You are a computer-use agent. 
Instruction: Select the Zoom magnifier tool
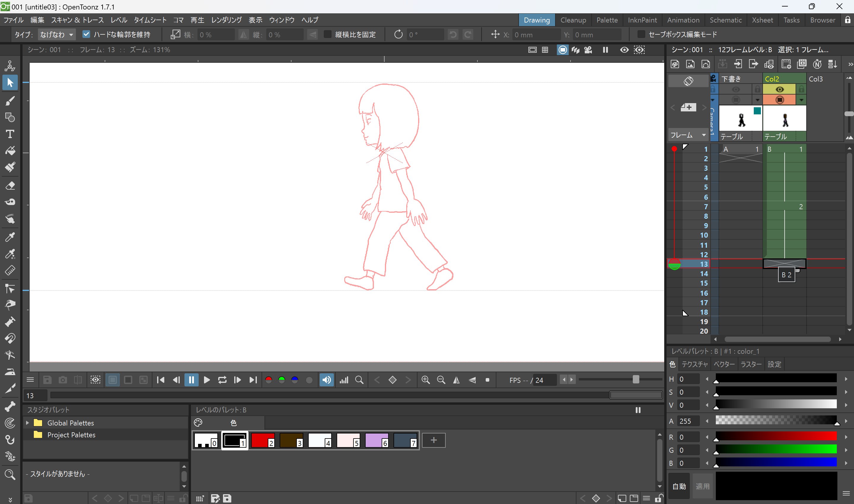[x=10, y=474]
